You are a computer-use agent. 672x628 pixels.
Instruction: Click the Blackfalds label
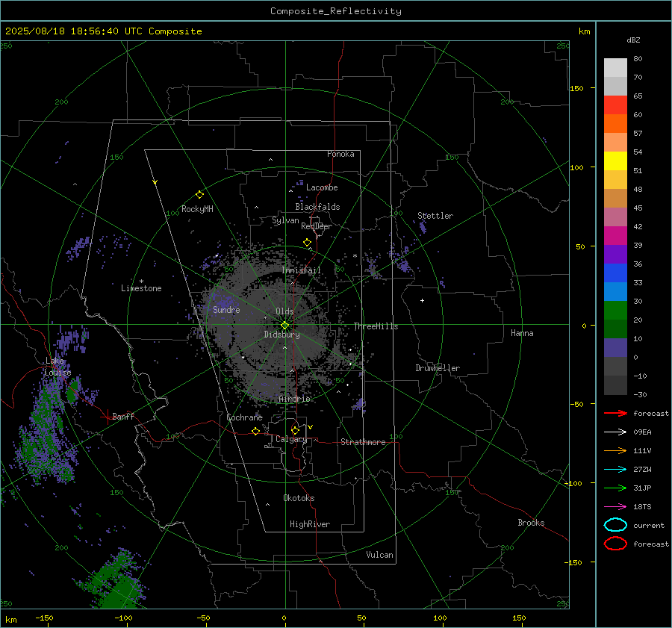[317, 207]
